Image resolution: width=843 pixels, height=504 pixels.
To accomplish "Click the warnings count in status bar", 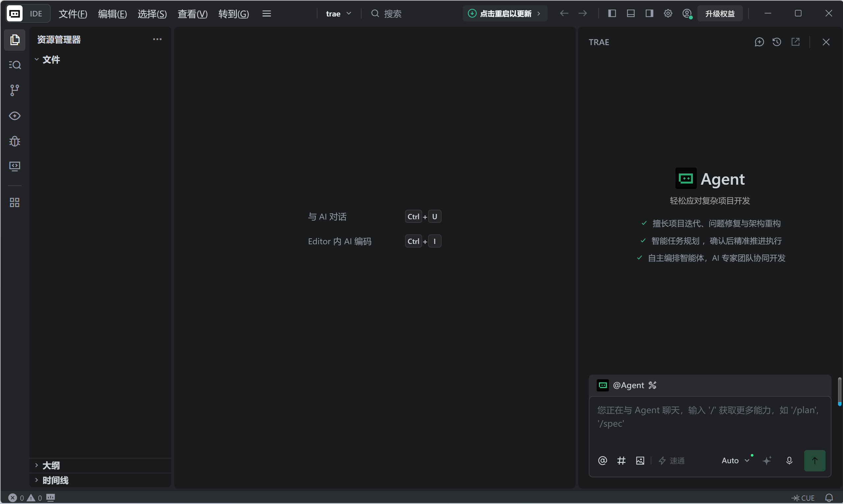I will pyautogui.click(x=34, y=497).
